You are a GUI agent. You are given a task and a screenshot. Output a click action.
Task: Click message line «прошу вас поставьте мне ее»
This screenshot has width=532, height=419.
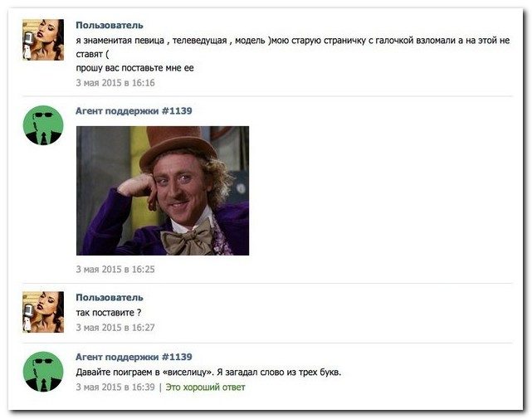[x=134, y=67]
